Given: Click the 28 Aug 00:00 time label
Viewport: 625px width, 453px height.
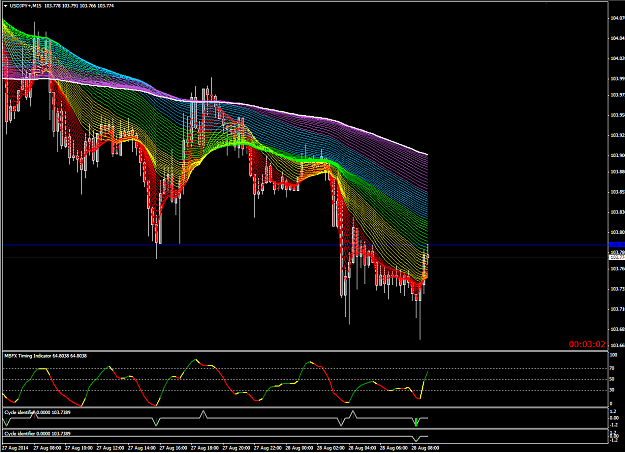Looking at the screenshot, I should click(299, 448).
